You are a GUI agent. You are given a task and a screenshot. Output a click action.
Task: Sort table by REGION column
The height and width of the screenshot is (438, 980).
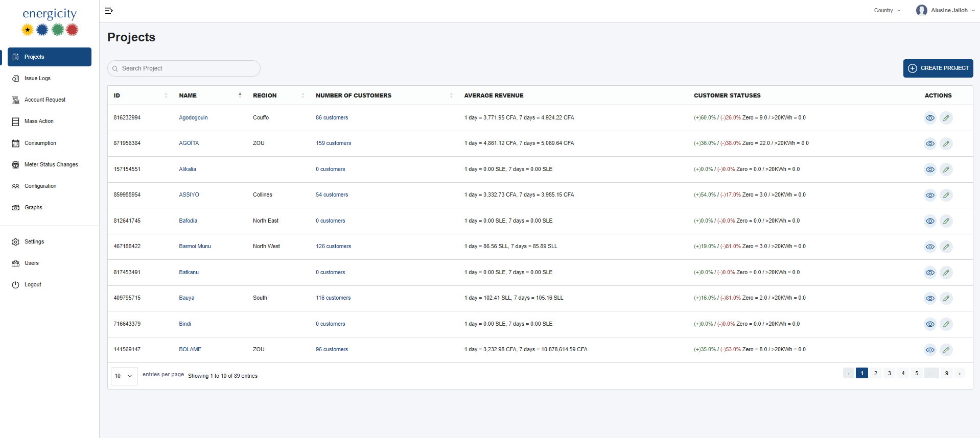click(278, 95)
